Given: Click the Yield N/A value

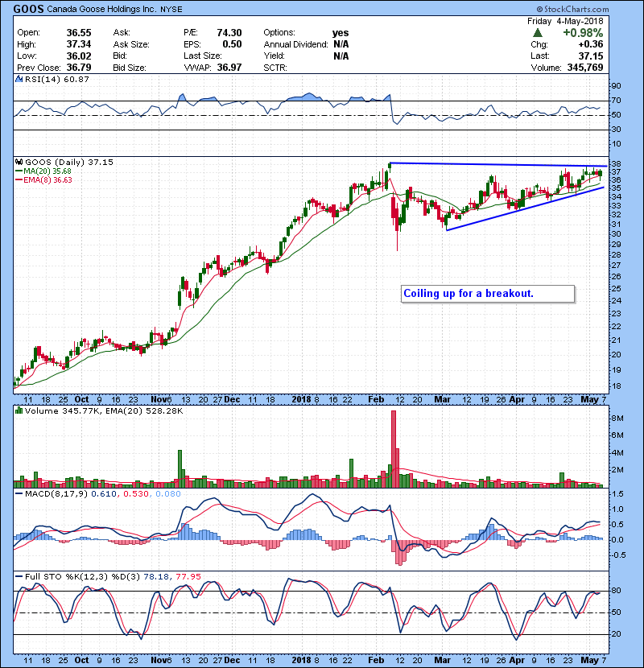Looking at the screenshot, I should click(341, 56).
